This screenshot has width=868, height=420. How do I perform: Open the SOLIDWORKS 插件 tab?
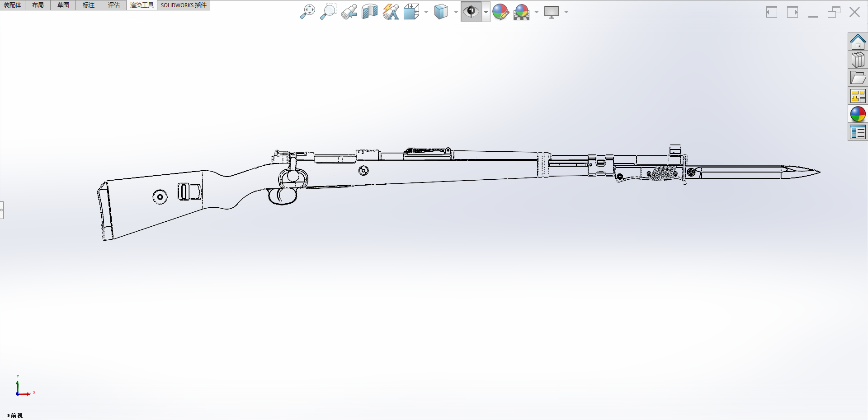pos(184,5)
